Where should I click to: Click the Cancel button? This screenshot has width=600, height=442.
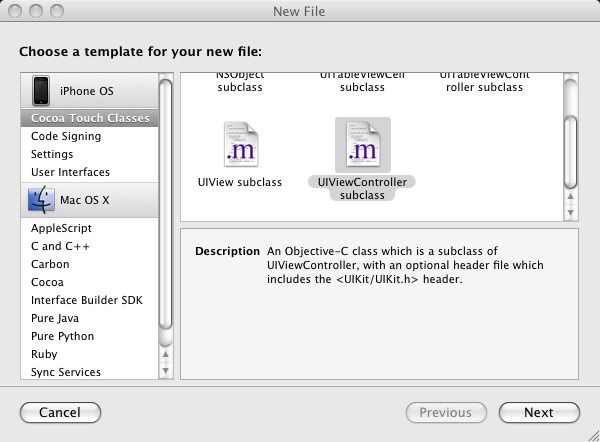pos(60,413)
